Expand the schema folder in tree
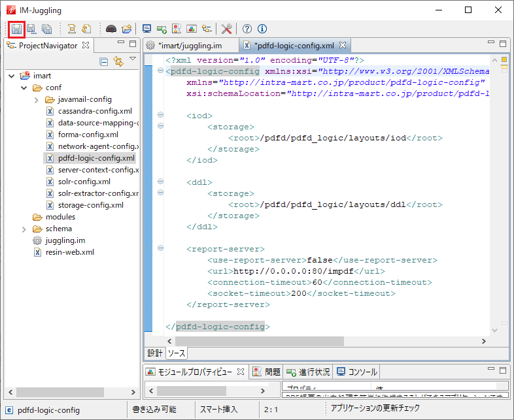 click(x=25, y=229)
